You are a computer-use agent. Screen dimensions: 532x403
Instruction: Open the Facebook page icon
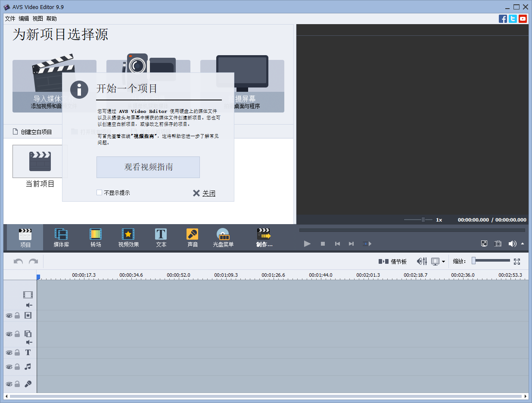coord(503,19)
